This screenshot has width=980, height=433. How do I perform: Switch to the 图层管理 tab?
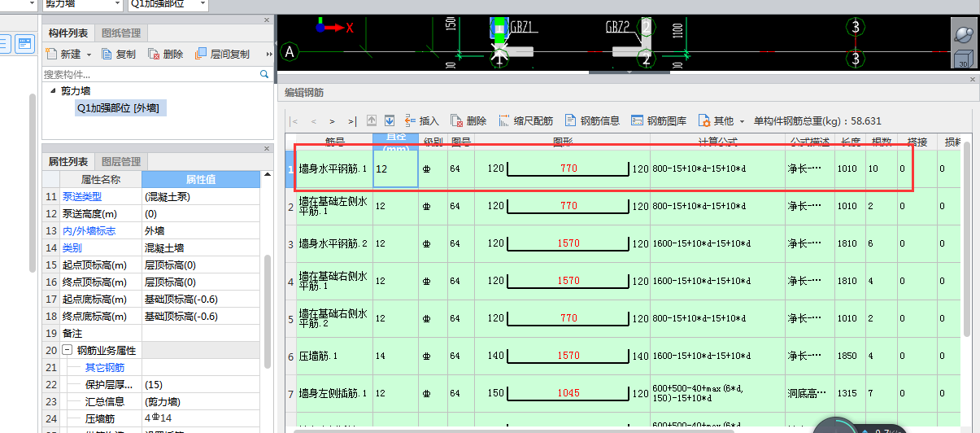(x=120, y=161)
